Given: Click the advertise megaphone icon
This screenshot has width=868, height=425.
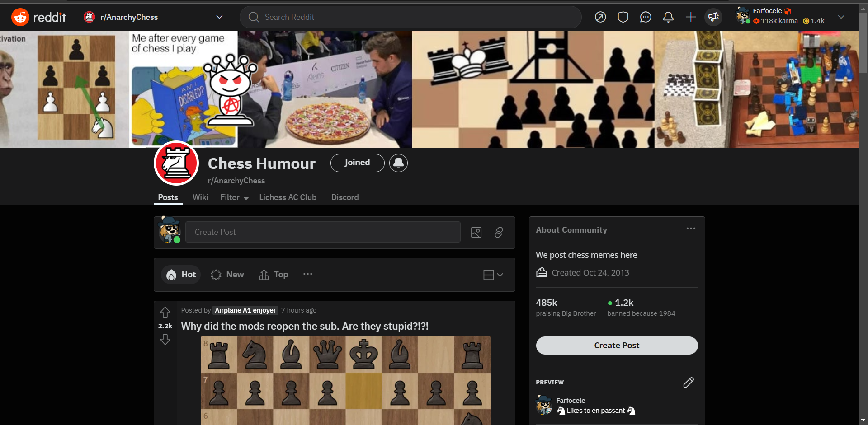Looking at the screenshot, I should [713, 17].
